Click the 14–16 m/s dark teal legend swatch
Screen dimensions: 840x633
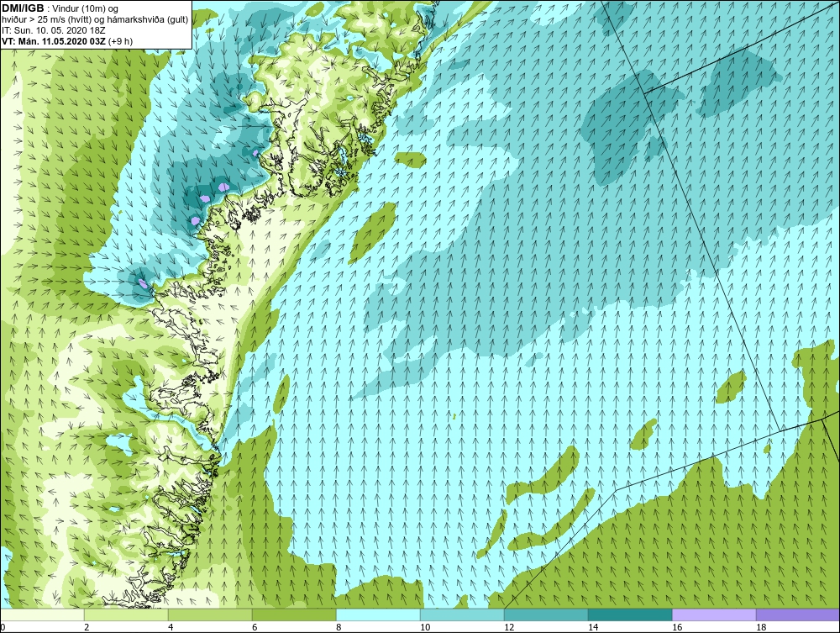(x=630, y=615)
